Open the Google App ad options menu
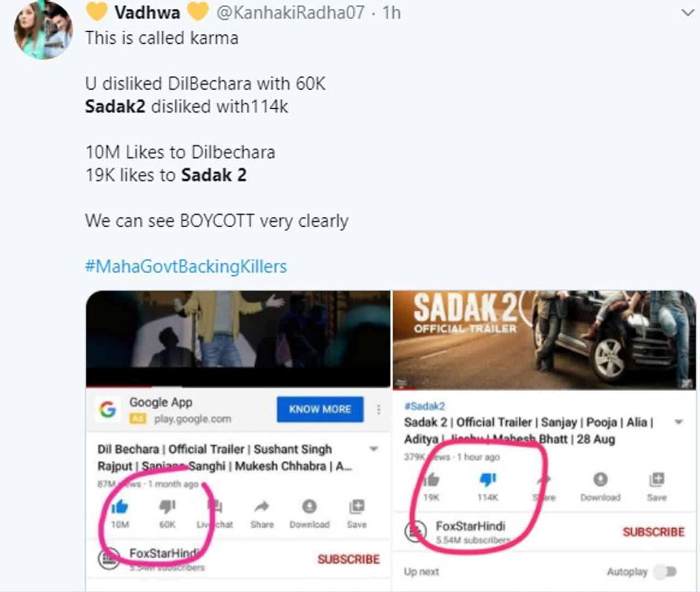The width and height of the screenshot is (700, 592). click(x=378, y=409)
